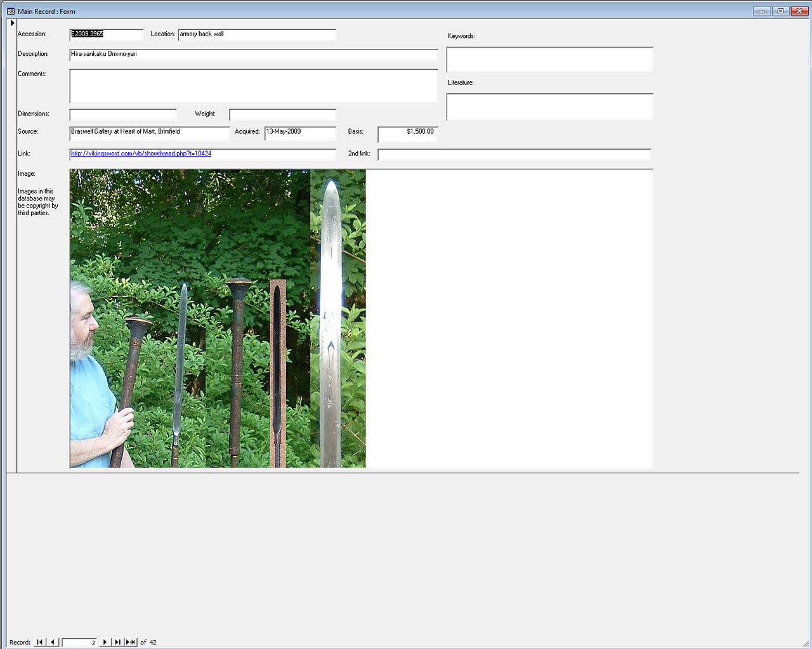The image size is (812, 649).
Task: Open the vikingsword.com thread link
Action: pos(141,154)
